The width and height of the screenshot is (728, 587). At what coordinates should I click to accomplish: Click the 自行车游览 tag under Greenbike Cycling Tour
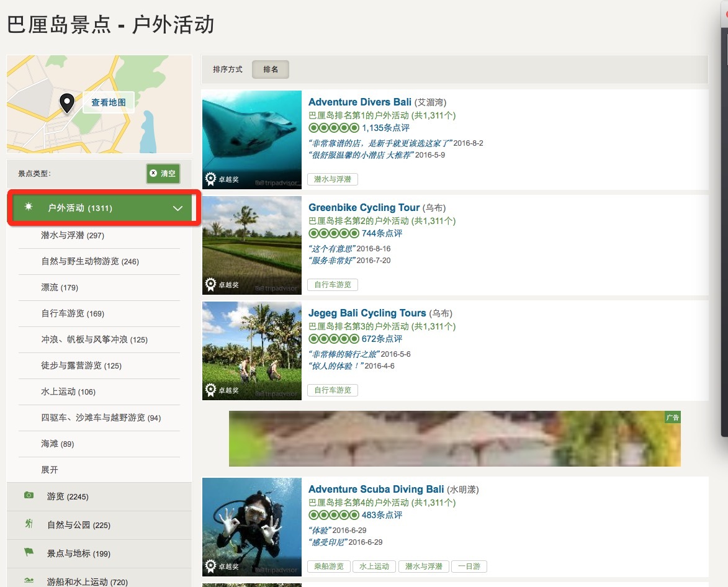[x=333, y=284]
